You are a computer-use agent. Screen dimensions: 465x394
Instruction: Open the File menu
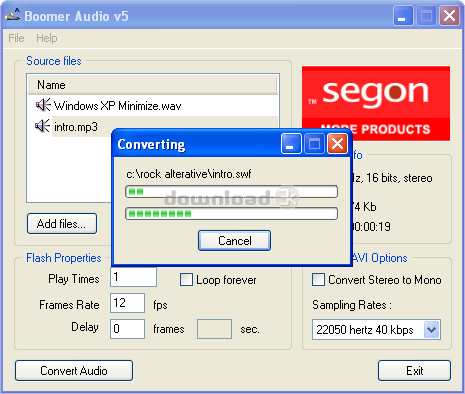16,38
